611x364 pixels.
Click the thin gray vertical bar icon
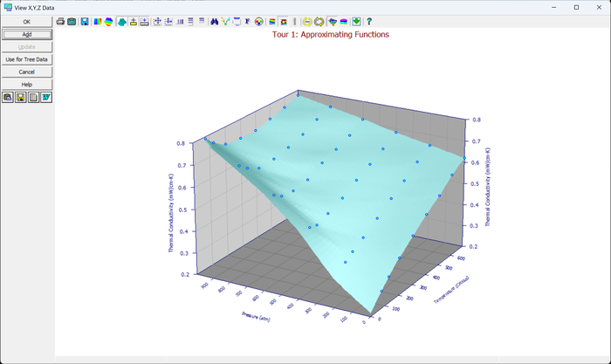(295, 22)
